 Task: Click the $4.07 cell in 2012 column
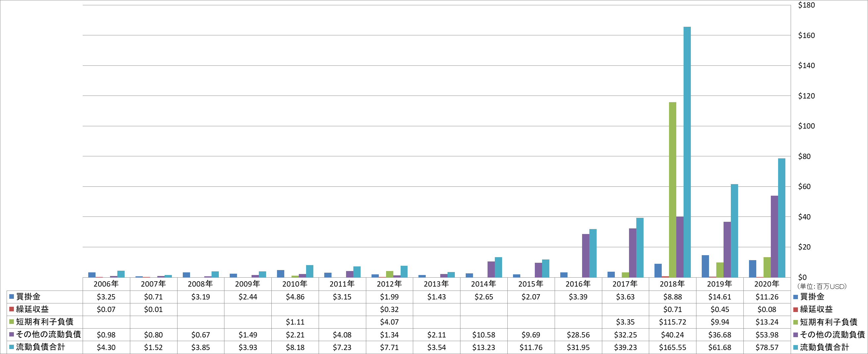pyautogui.click(x=389, y=322)
